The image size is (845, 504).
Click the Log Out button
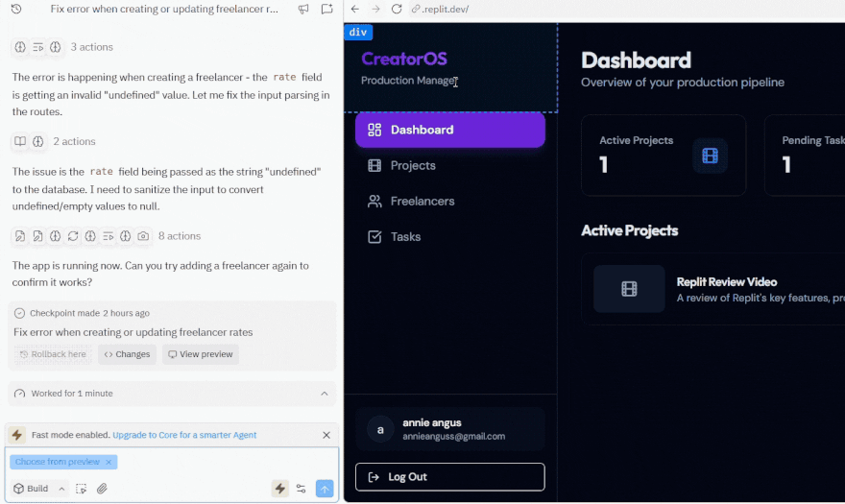click(449, 477)
